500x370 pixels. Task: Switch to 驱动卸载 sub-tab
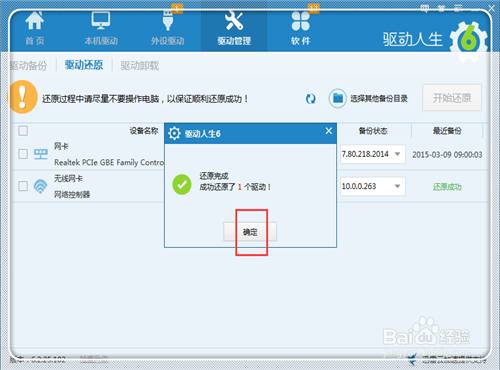140,65
